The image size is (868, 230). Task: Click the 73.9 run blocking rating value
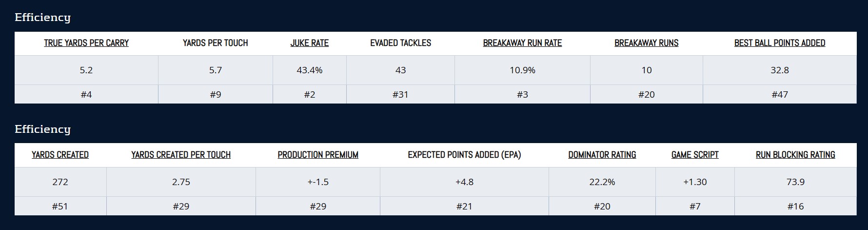795,182
